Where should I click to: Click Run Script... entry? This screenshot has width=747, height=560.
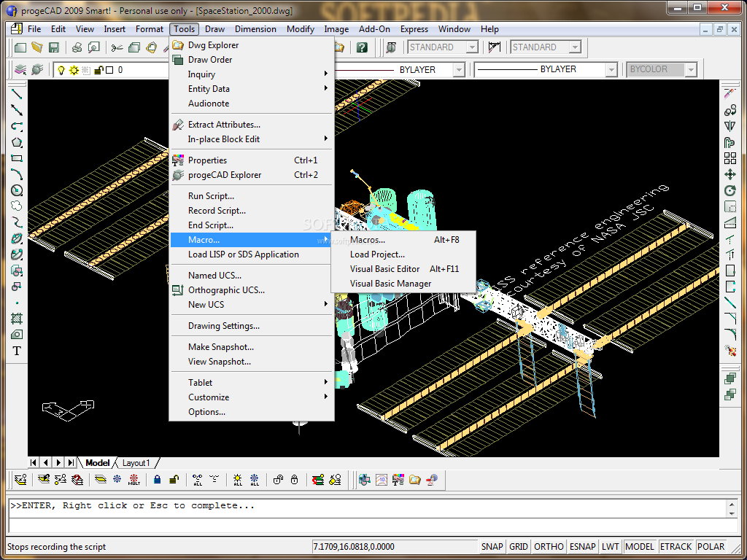[x=252, y=196]
